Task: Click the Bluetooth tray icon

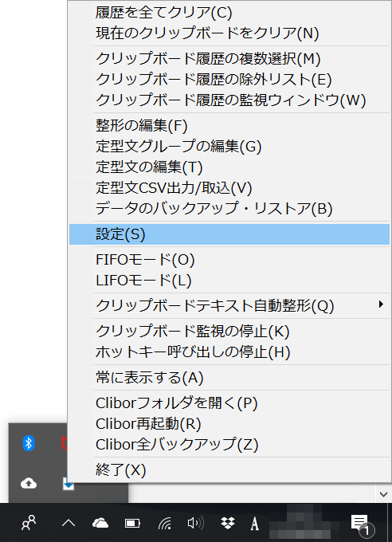Action: pos(29,443)
